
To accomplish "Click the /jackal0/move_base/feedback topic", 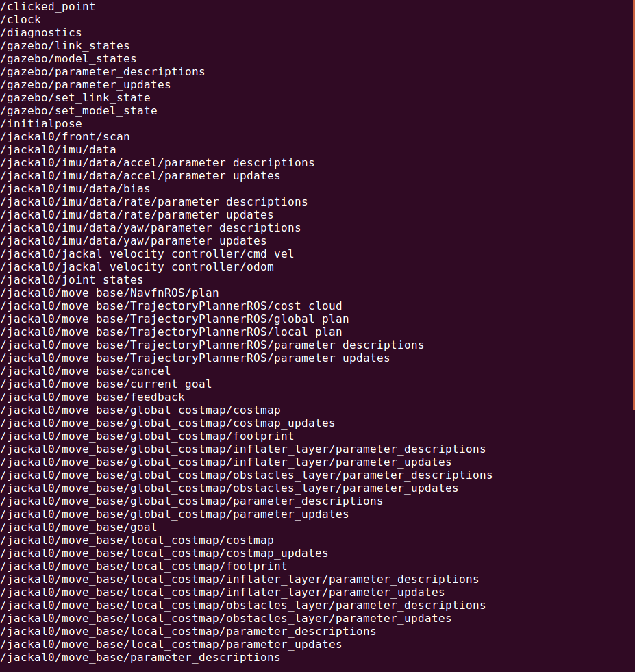I will pos(92,397).
